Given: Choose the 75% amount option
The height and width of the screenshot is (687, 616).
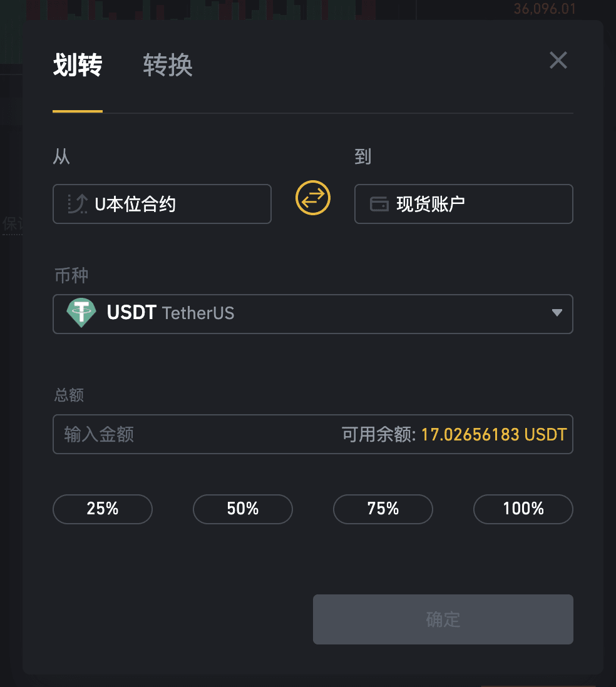Looking at the screenshot, I should [x=382, y=509].
